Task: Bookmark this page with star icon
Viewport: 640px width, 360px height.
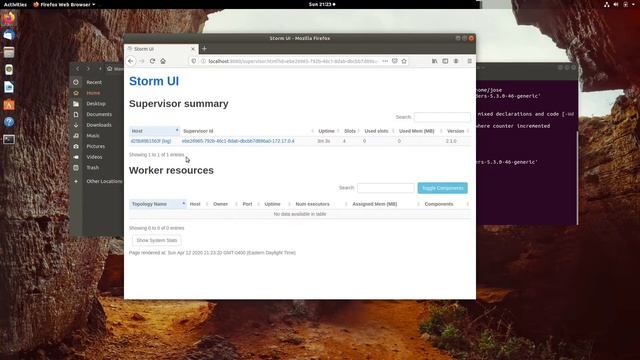Action: click(404, 61)
